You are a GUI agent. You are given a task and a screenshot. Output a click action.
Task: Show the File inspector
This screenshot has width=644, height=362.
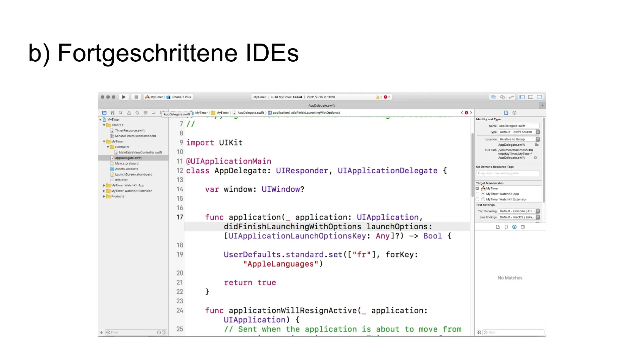coord(506,113)
